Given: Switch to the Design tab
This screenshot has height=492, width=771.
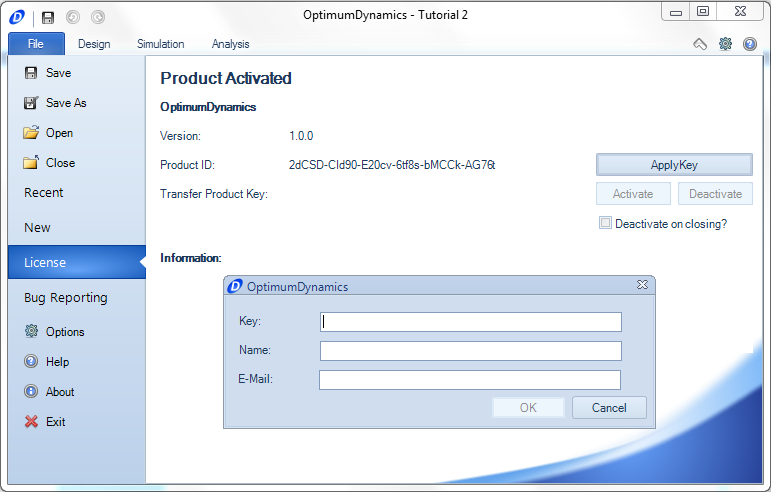Looking at the screenshot, I should (x=94, y=44).
